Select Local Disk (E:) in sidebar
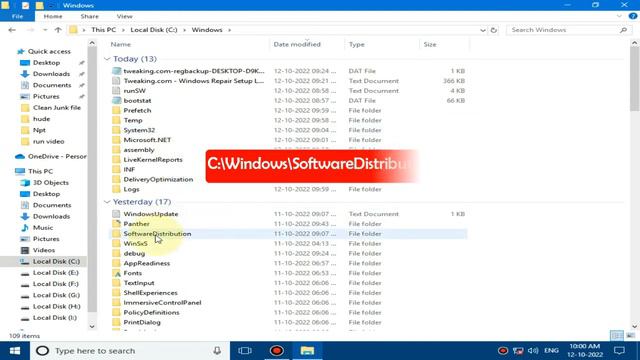 [x=56, y=273]
